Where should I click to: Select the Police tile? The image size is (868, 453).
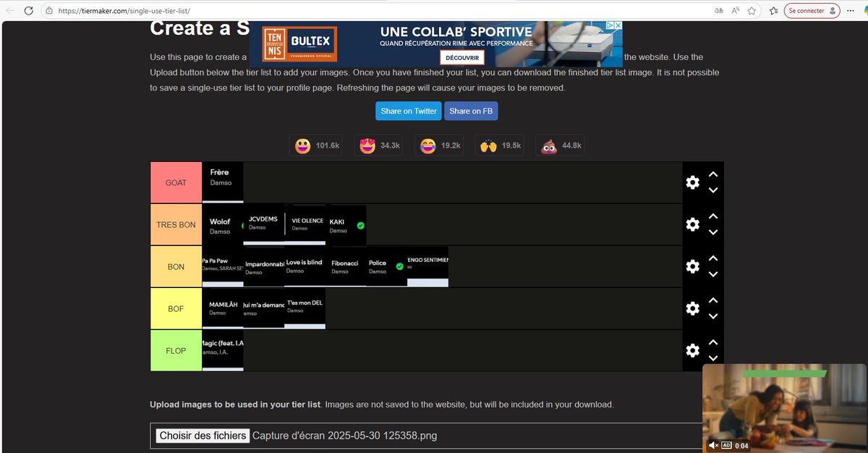tap(387, 266)
